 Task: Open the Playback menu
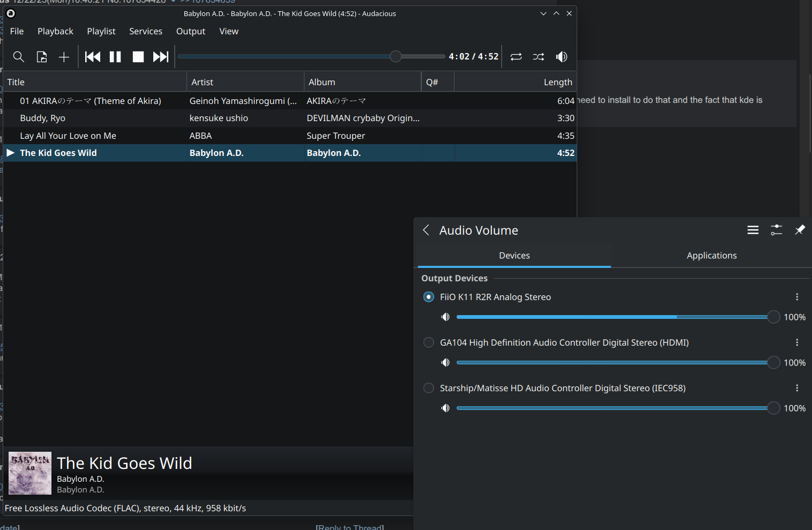(55, 31)
